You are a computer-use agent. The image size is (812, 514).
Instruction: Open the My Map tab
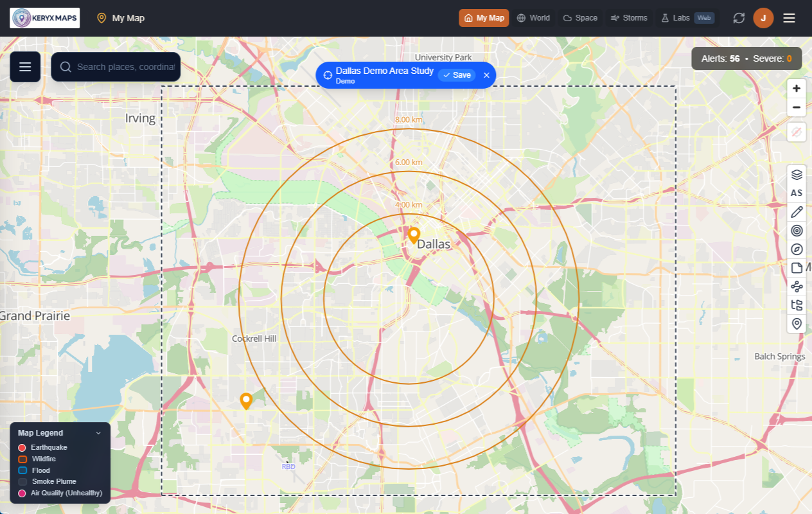click(x=484, y=18)
